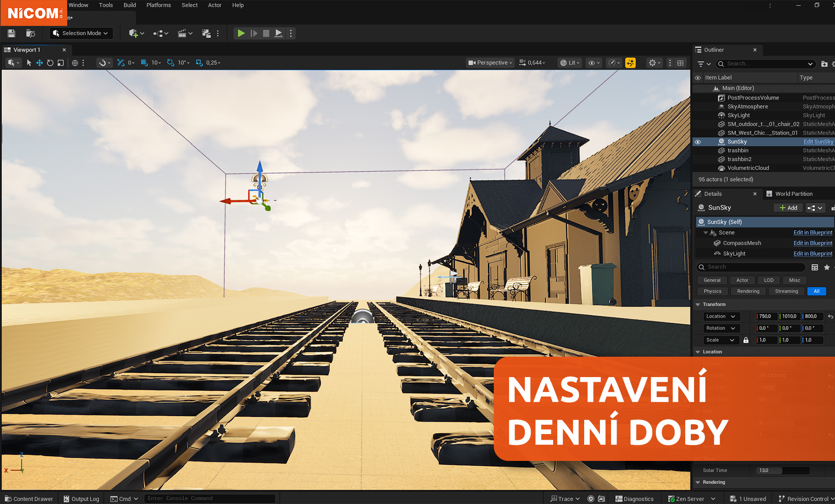Screen dimensions: 835x504
Task: Click the Solar Time slider
Action: (x=782, y=470)
